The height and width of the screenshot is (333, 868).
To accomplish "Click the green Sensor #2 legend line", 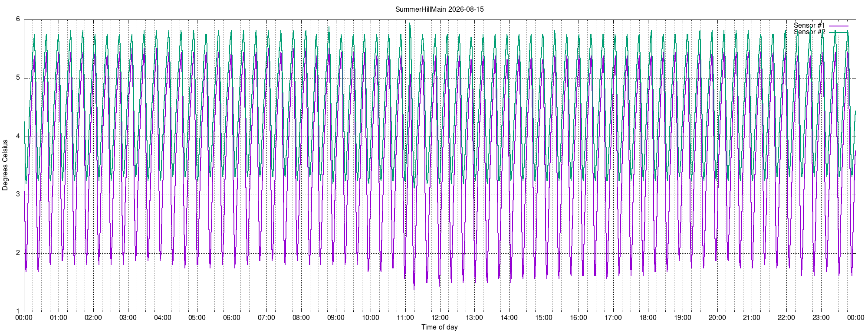I will (838, 32).
